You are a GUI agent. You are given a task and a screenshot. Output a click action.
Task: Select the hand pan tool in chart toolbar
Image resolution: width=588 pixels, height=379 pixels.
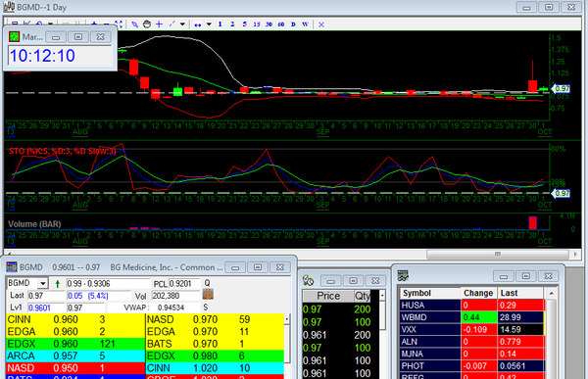[x=147, y=24]
